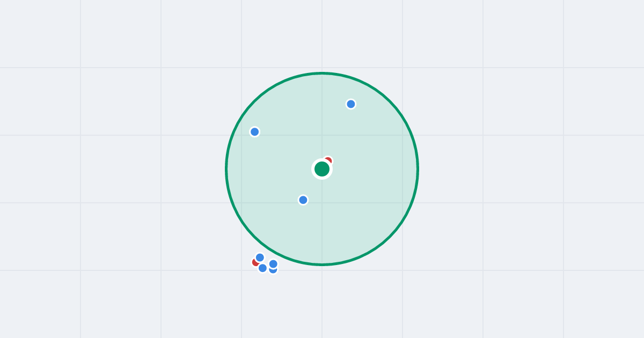The height and width of the screenshot is (338, 644).
Task: Select the topmost blue dot in the outside cluster
Action: click(x=260, y=258)
